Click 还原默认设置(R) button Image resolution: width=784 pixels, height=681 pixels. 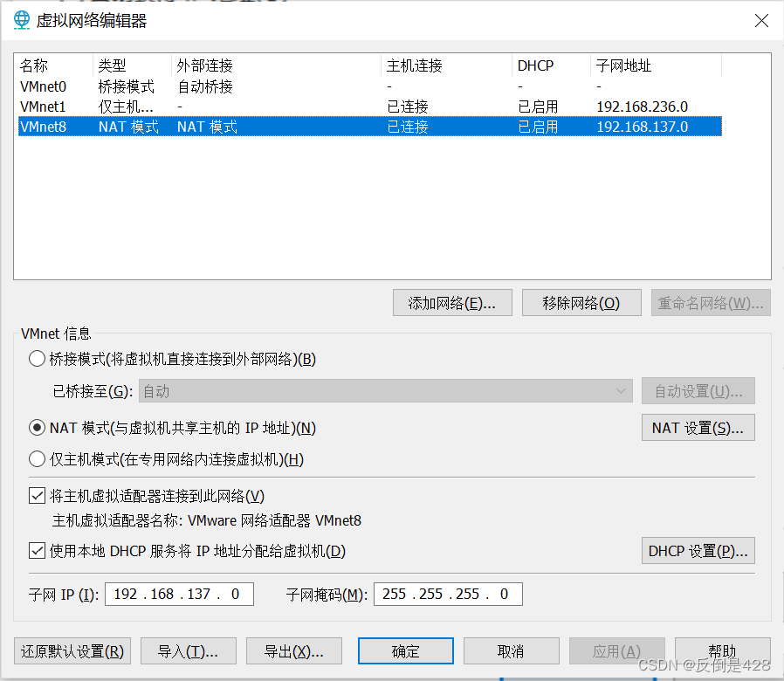click(x=72, y=651)
